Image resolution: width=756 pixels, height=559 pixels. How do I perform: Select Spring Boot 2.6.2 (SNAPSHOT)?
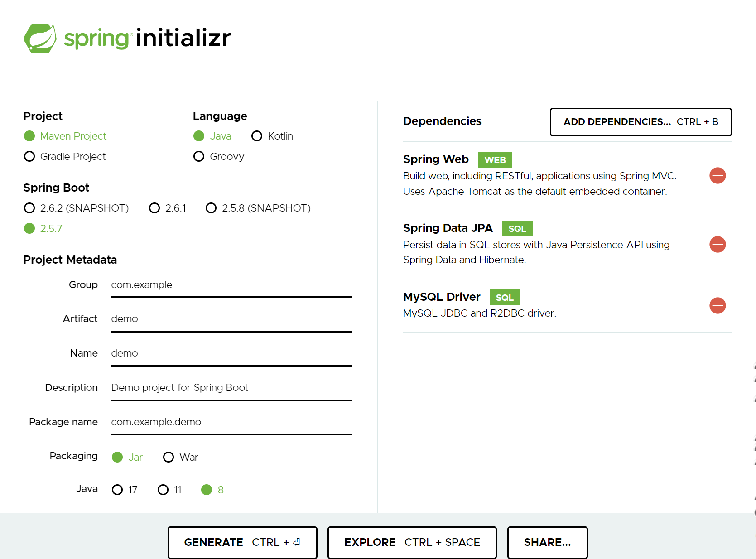coord(77,208)
